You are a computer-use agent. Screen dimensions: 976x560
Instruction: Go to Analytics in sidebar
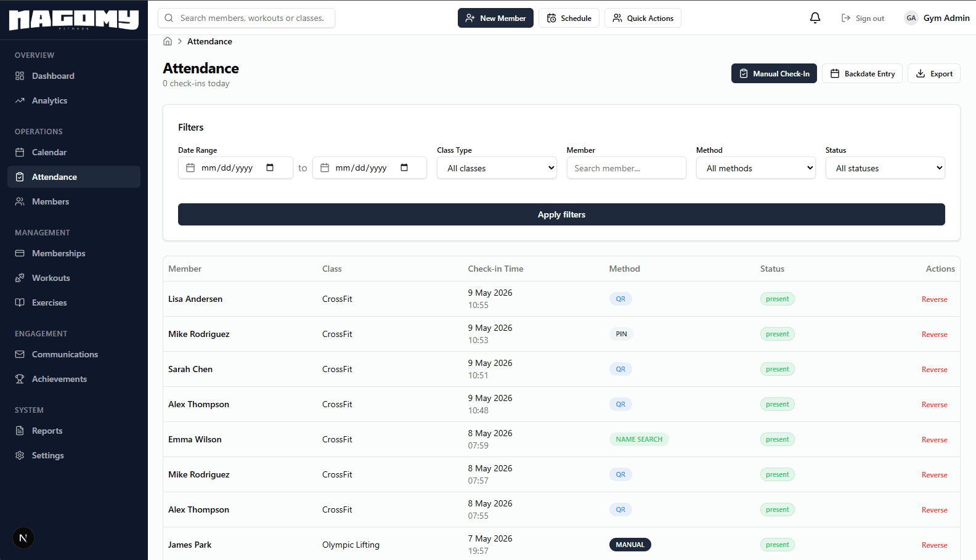click(74, 100)
